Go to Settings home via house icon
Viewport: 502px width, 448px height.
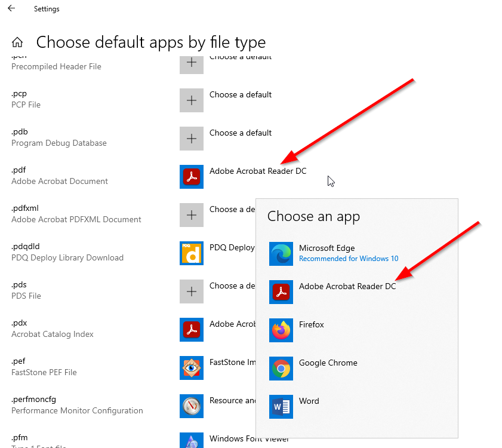coord(17,42)
